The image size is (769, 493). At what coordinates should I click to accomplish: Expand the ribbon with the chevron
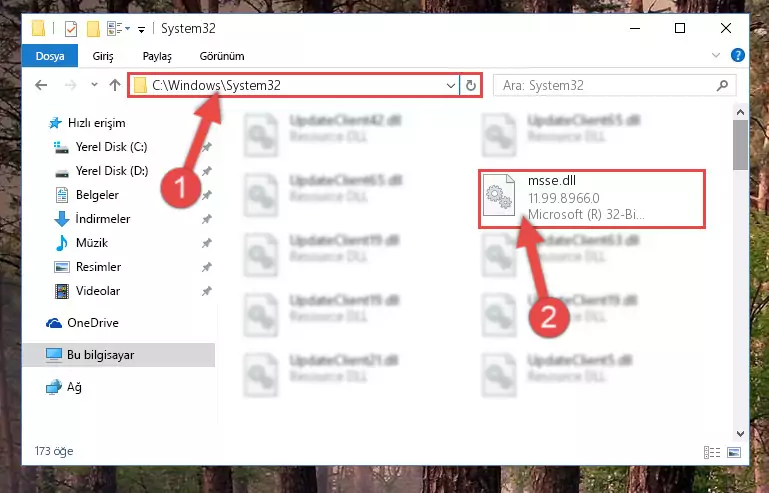[716, 55]
